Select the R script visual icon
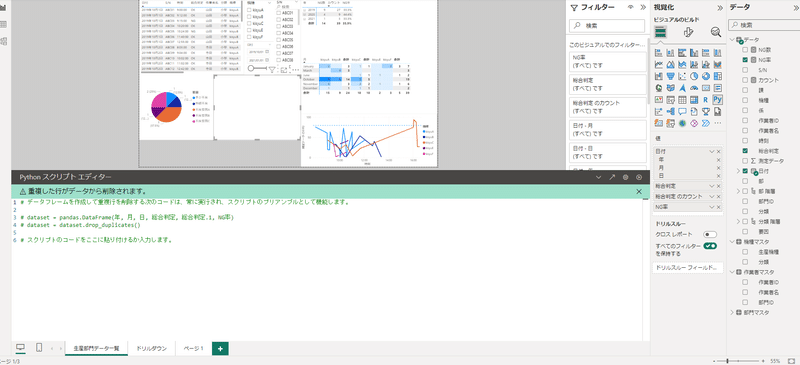Image resolution: width=800 pixels, height=365 pixels. (x=706, y=100)
